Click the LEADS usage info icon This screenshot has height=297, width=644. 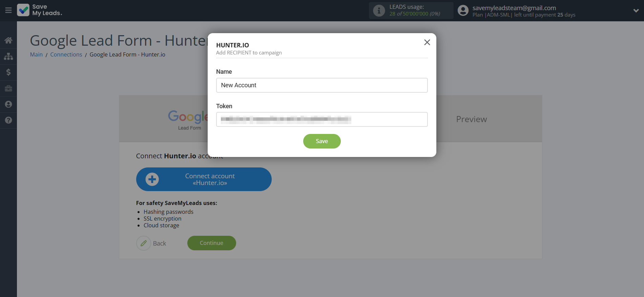[379, 10]
